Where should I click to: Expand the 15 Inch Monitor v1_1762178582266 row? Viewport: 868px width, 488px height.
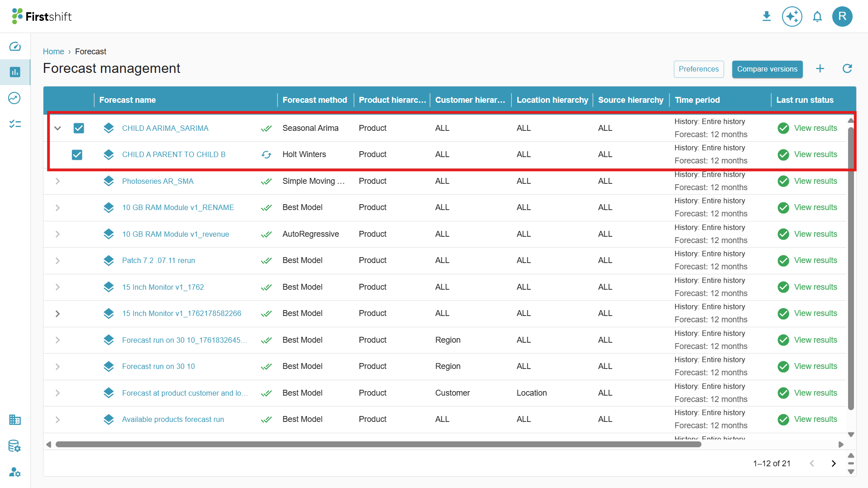pos(57,314)
